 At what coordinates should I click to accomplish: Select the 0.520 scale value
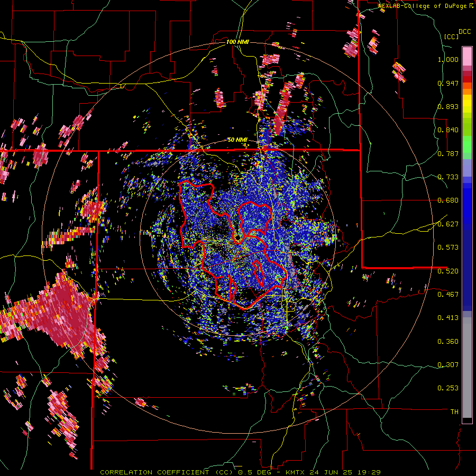[448, 271]
